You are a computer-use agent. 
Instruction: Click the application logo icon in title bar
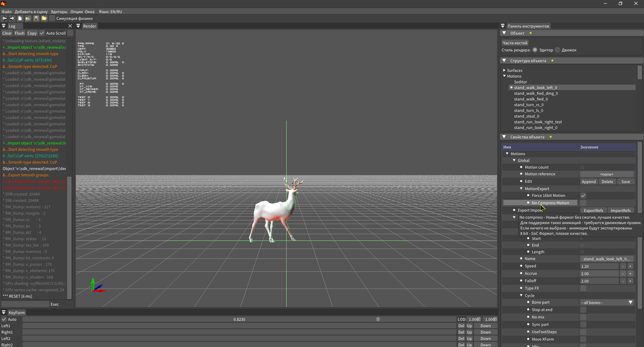4,4
